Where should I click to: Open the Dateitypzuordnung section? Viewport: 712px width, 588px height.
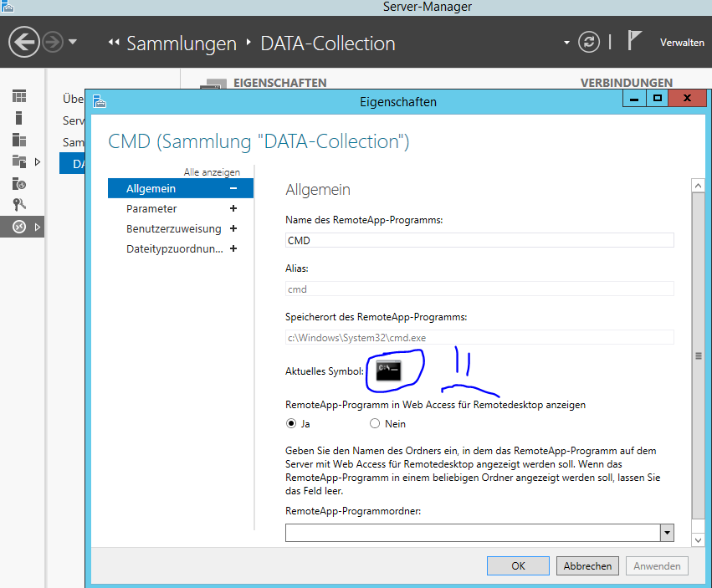[x=174, y=248]
